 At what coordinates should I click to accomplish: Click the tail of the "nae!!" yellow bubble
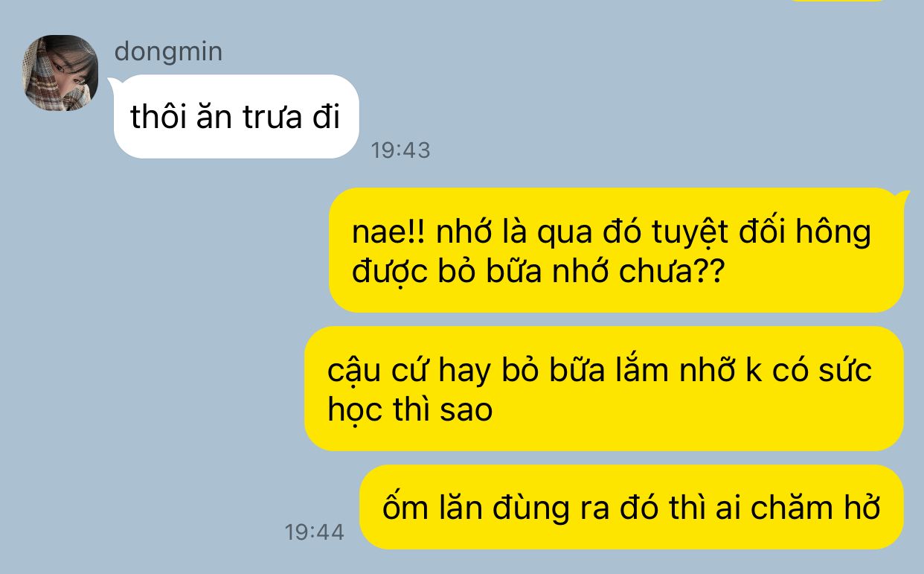[902, 197]
